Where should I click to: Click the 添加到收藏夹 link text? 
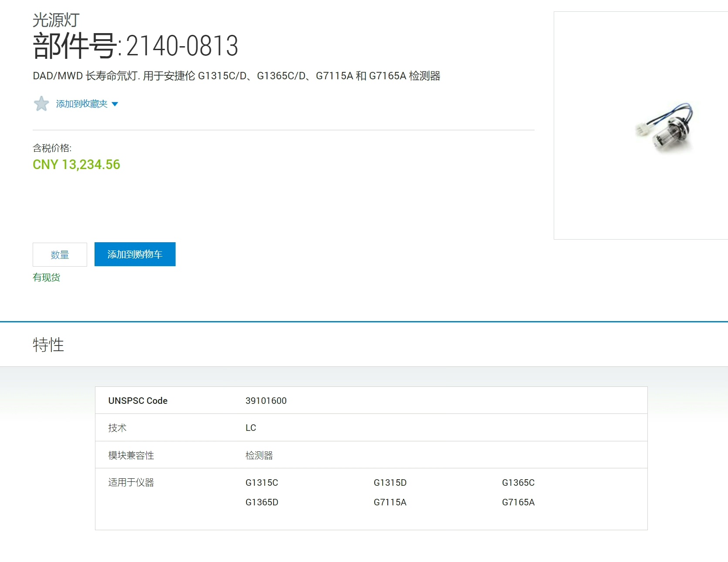81,104
